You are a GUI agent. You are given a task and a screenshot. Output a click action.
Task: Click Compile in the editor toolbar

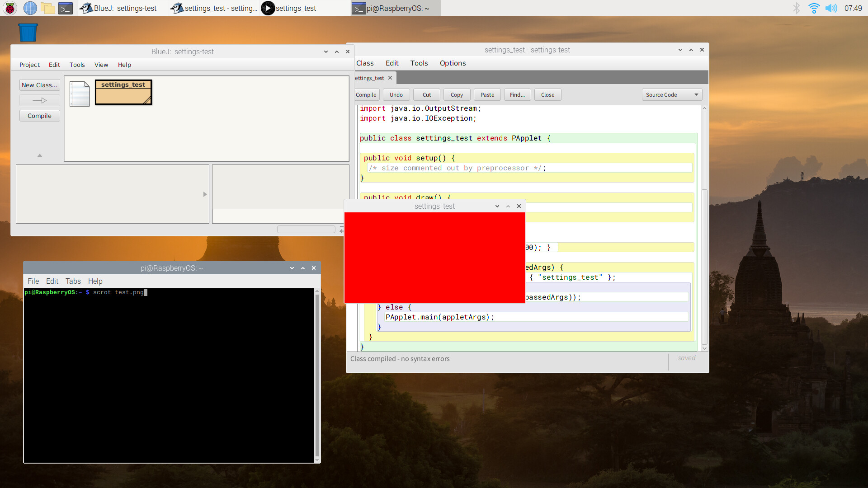366,95
